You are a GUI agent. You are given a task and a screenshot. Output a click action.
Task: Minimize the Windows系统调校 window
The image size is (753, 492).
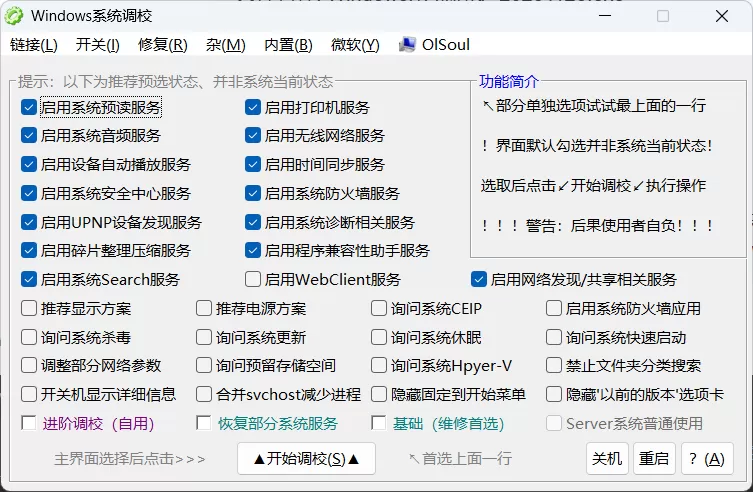(x=605, y=16)
